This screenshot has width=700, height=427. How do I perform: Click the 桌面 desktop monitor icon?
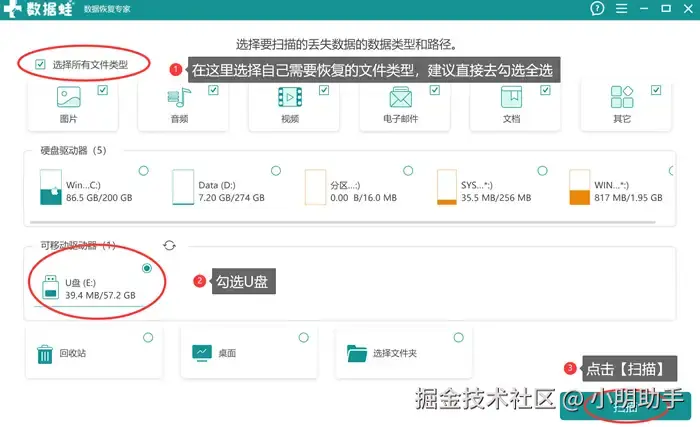click(202, 353)
